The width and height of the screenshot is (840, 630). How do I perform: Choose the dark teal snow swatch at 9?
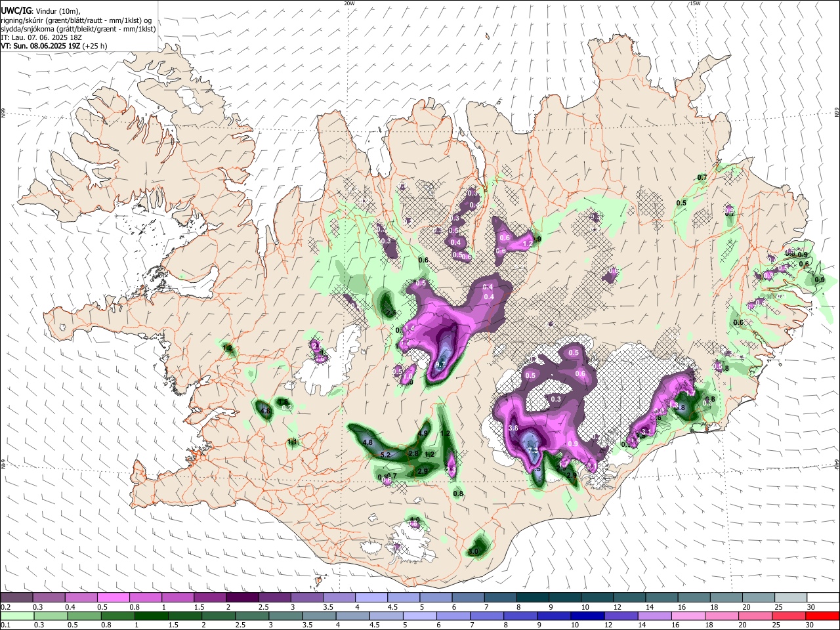coord(564,598)
